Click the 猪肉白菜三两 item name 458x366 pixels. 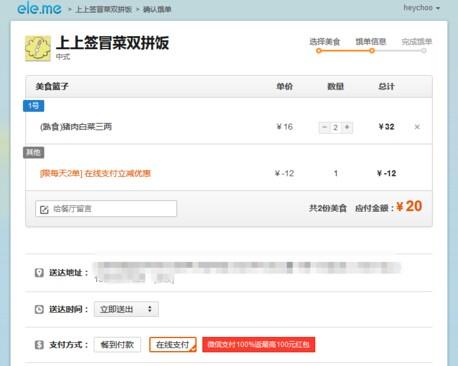point(76,127)
